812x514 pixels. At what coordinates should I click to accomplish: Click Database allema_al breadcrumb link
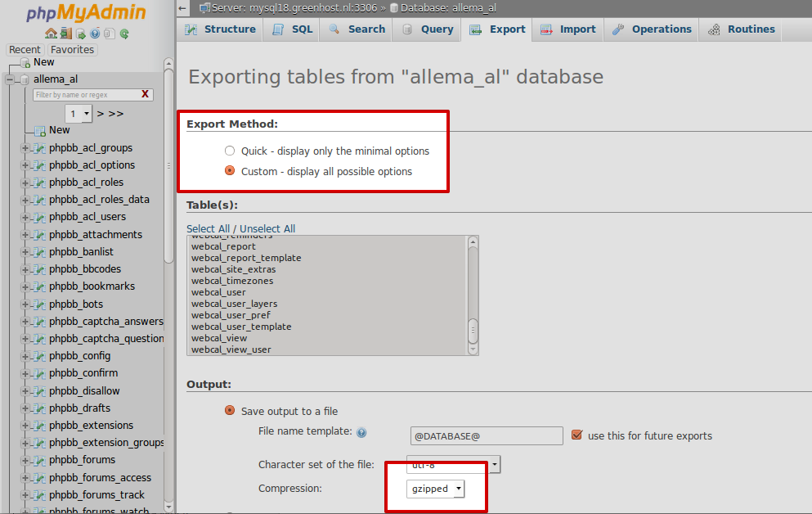tap(442, 7)
